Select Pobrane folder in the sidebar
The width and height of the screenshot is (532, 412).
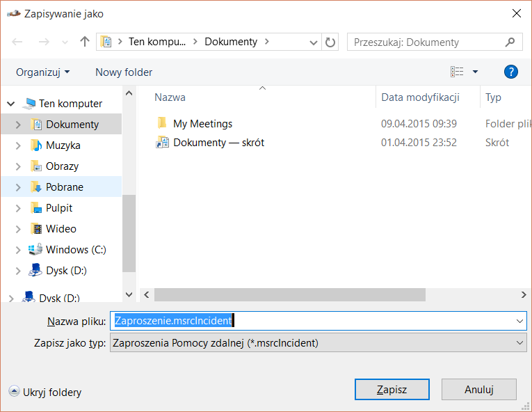pyautogui.click(x=64, y=187)
